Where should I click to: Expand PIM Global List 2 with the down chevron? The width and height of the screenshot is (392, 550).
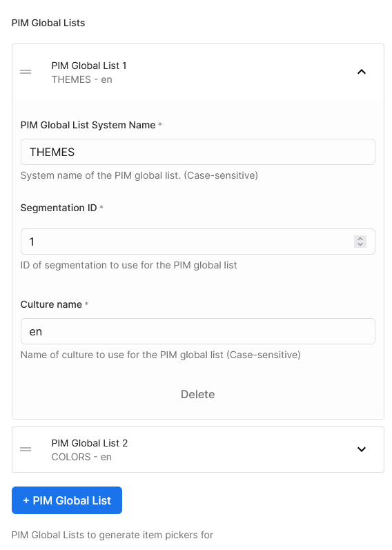click(x=362, y=449)
